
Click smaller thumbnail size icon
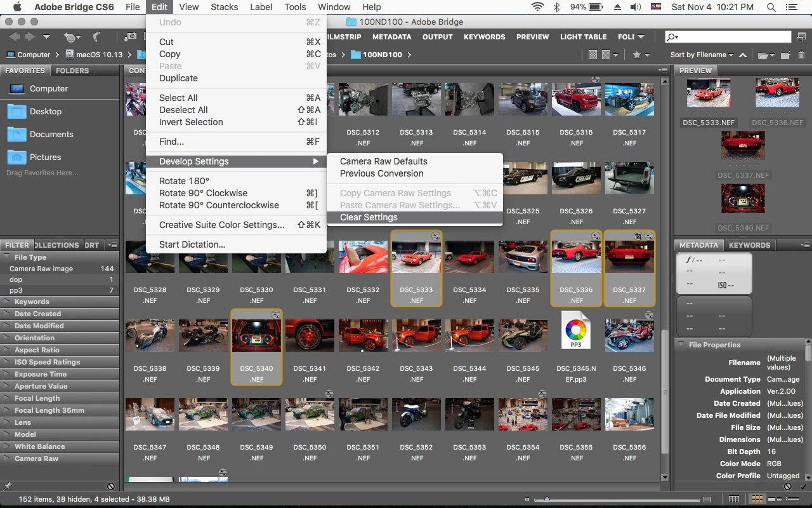(x=527, y=499)
